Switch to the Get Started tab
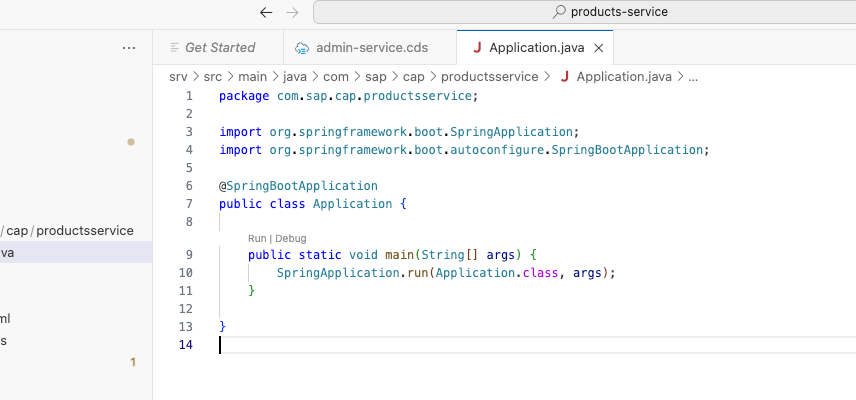 pos(219,47)
